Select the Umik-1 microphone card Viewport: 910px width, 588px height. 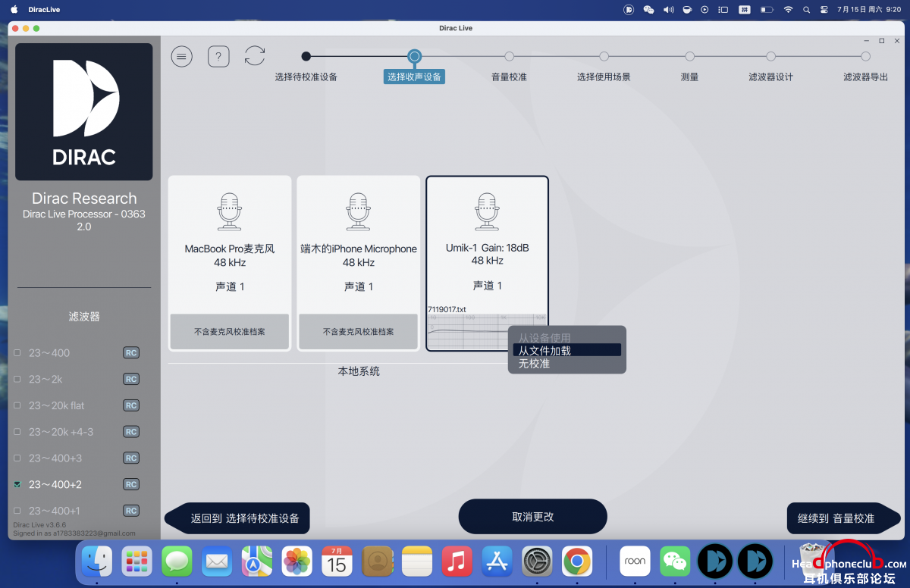487,264
